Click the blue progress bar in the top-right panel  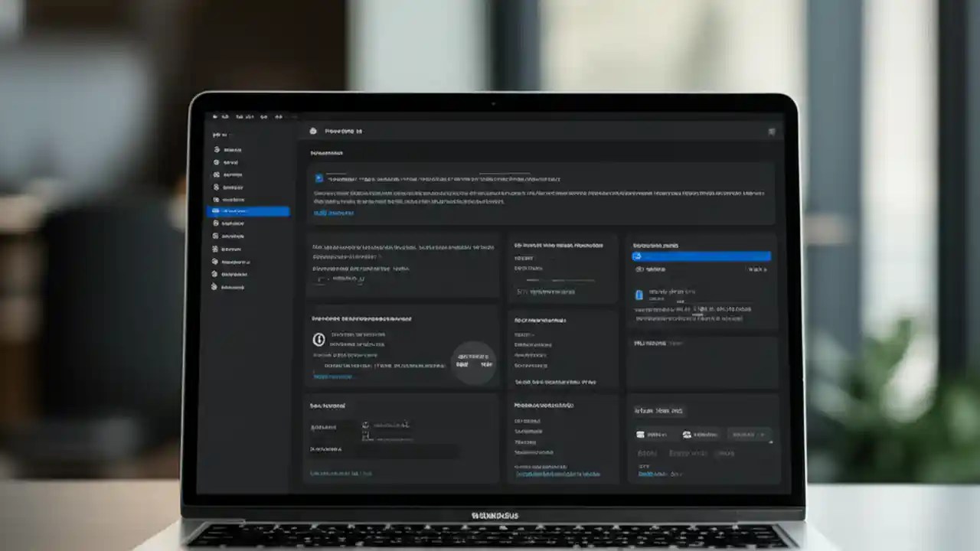(x=701, y=256)
